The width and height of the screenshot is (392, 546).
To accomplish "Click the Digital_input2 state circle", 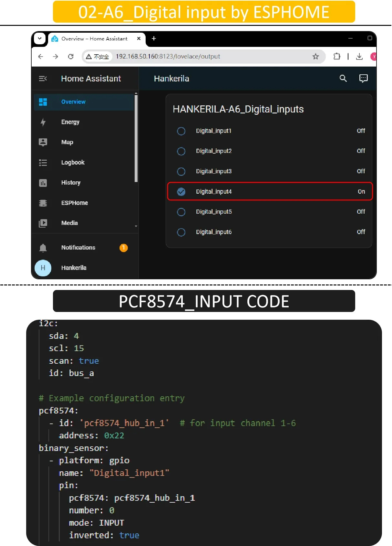I will (181, 151).
